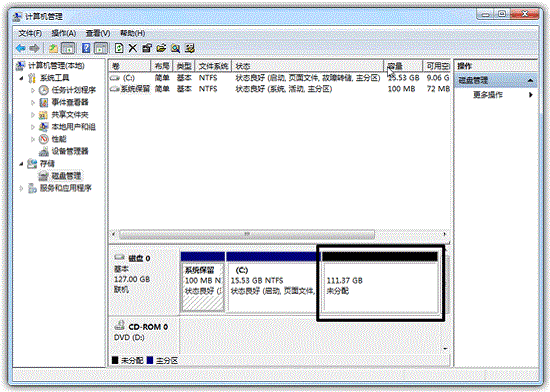This screenshot has width=550, height=392.
Task: Select the 系统保留 volume row in list
Action: pos(280,89)
